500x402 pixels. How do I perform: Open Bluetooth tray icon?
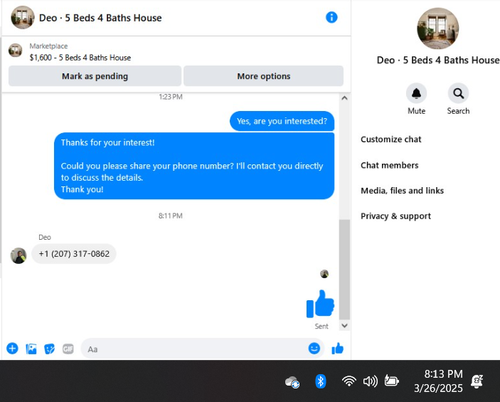320,381
